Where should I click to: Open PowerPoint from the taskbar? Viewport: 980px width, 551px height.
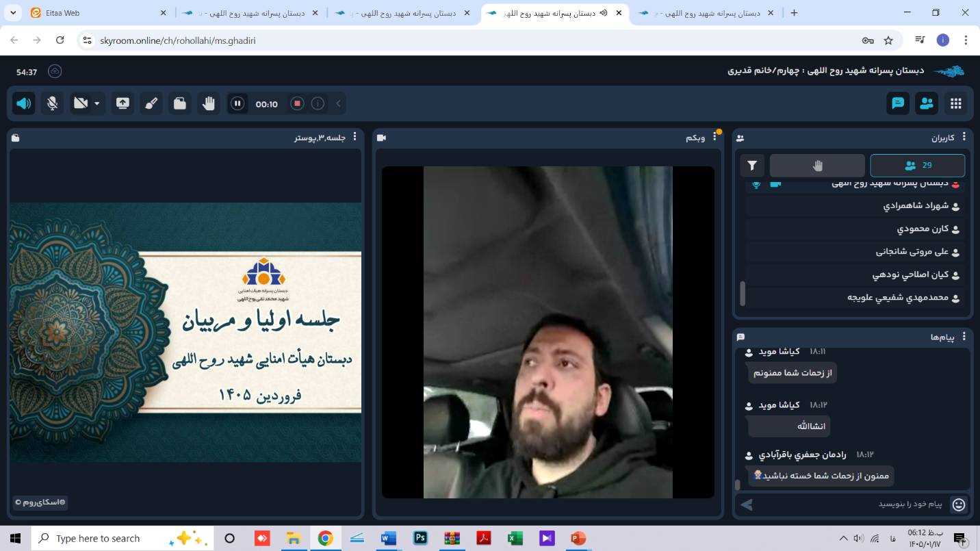click(x=578, y=538)
